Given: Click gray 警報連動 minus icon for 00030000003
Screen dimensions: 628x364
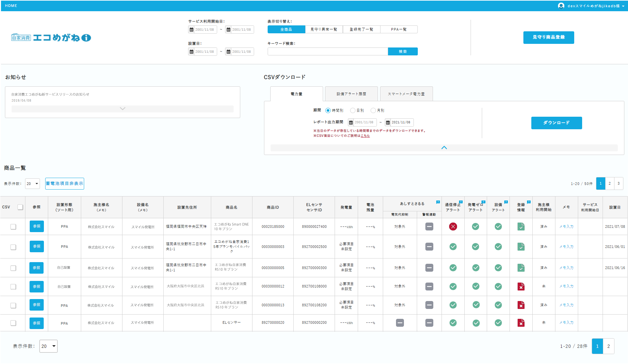Looking at the screenshot, I should (429, 247).
